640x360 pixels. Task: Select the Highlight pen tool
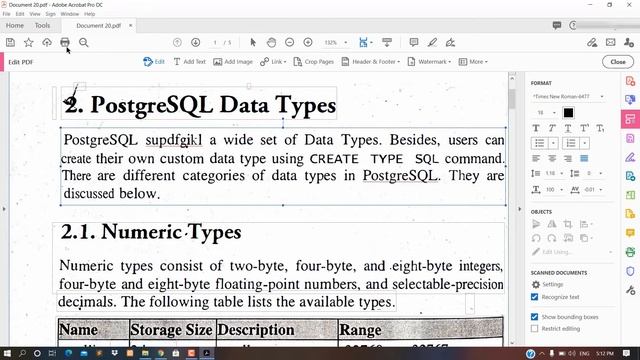pyautogui.click(x=432, y=42)
